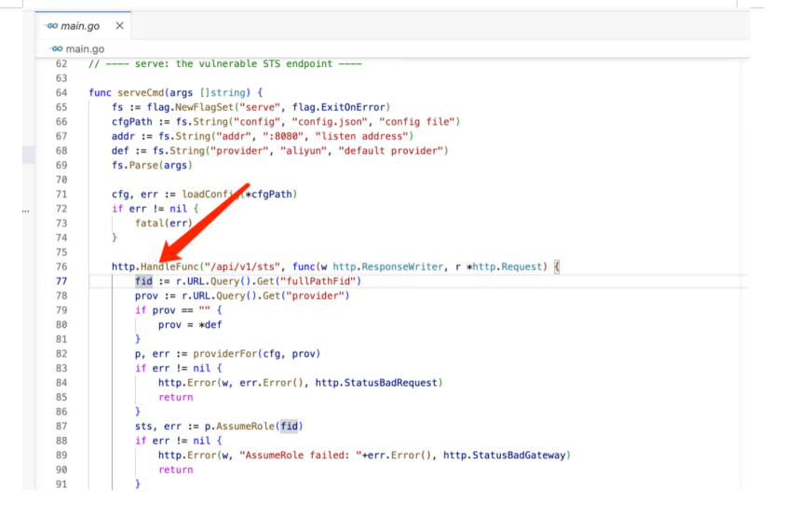812x517 pixels.
Task: Click the providerFor function call
Action: coord(224,354)
